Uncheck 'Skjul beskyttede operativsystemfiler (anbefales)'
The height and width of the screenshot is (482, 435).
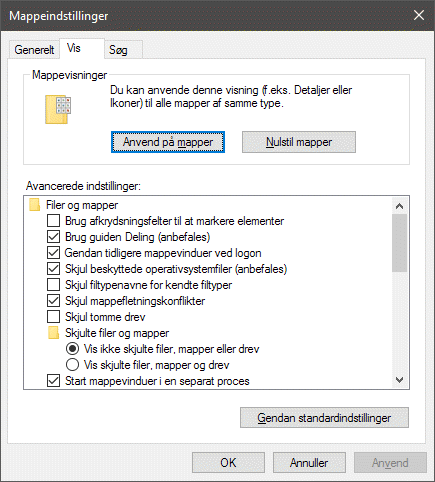tap(53, 269)
